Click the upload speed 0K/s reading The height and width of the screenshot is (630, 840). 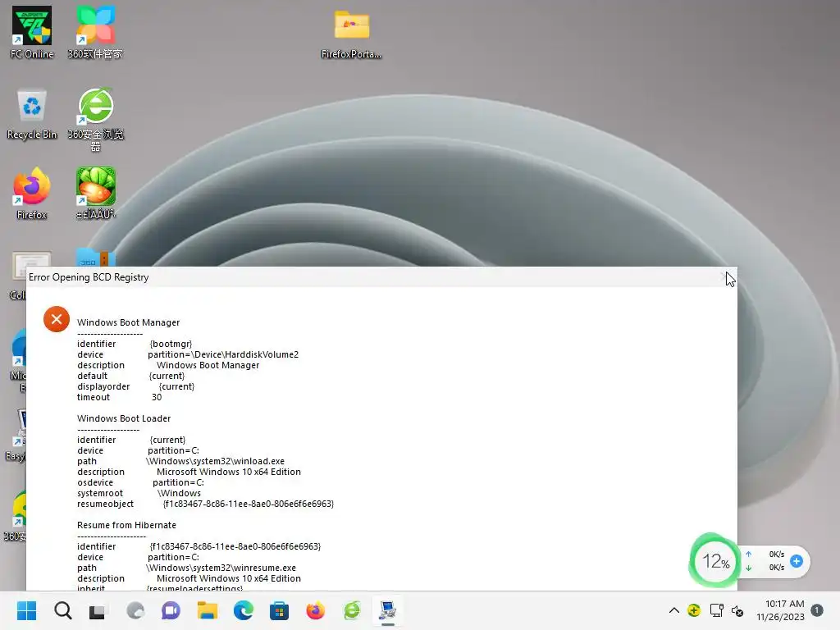click(776, 554)
